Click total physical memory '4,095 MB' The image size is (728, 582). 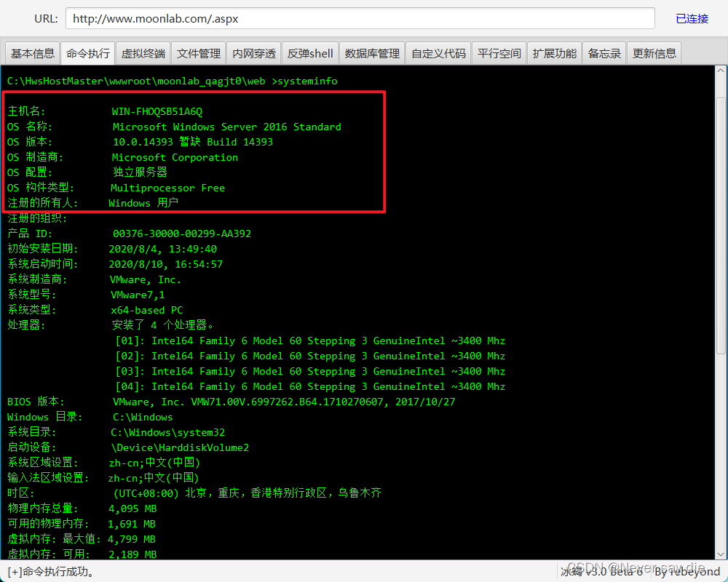coord(132,509)
